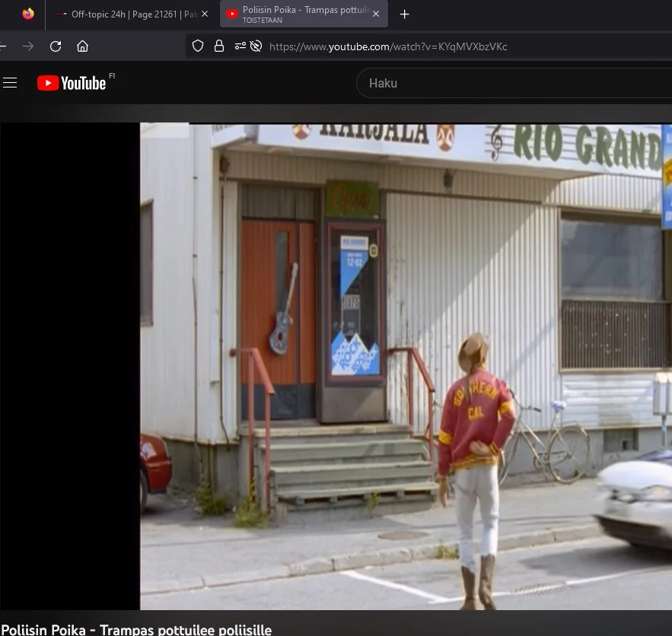Click the blocked autoplay icon in address bar
Viewport: 672px width, 636px height.
[x=256, y=46]
